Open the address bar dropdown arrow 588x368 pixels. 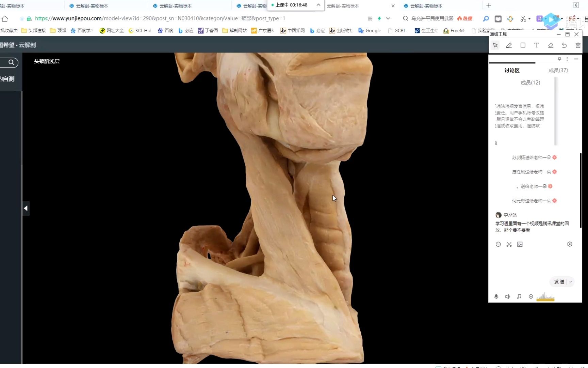coord(388,19)
